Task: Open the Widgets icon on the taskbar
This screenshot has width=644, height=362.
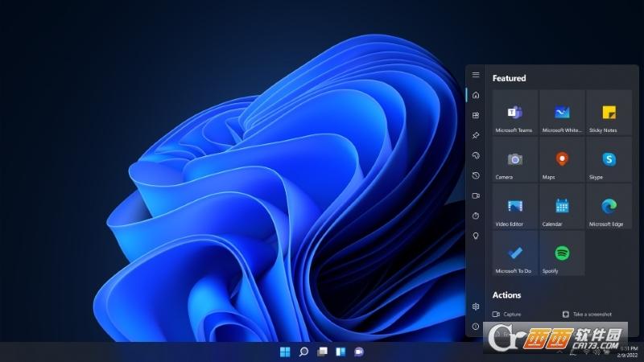Action: (341, 352)
